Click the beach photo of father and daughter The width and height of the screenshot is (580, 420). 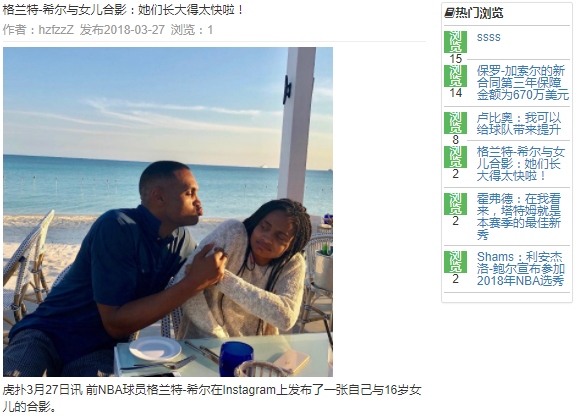click(168, 212)
